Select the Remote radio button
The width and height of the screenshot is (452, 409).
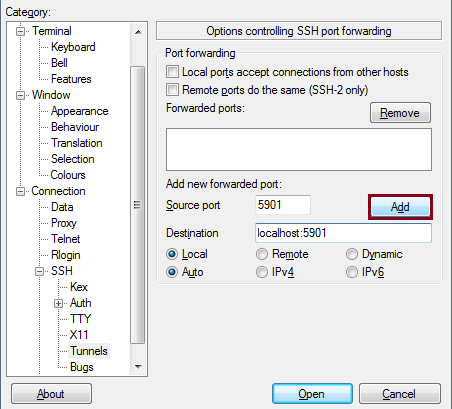tap(262, 254)
